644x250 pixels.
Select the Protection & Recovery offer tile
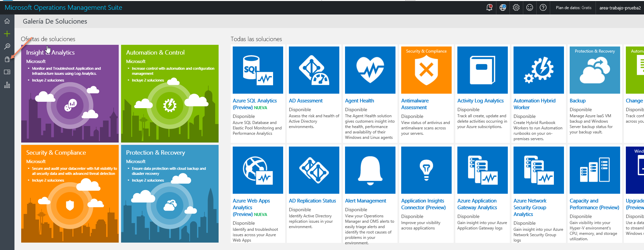click(170, 194)
